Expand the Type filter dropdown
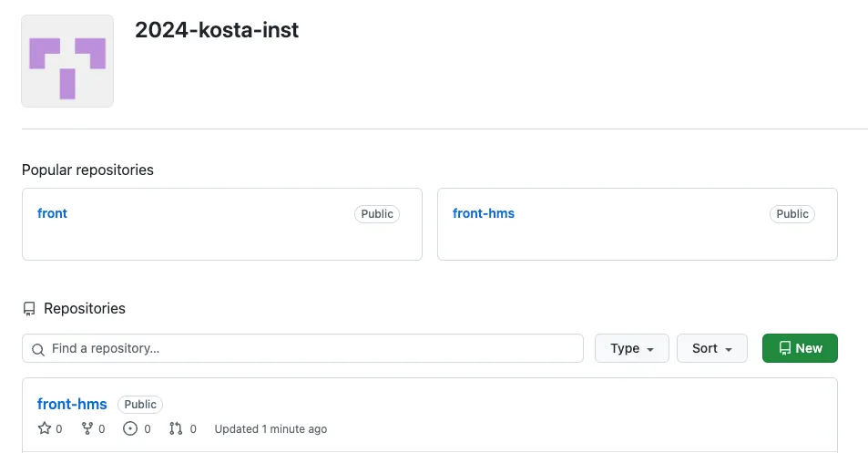 click(631, 348)
